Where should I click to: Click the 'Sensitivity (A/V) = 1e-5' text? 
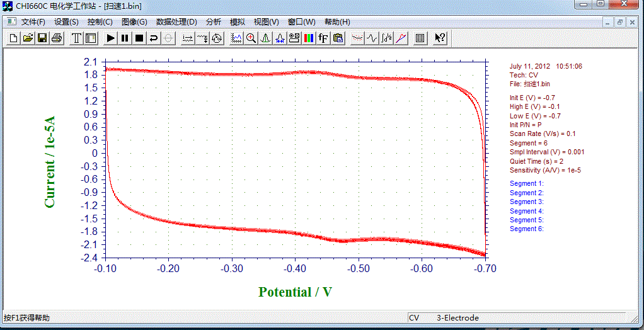(x=546, y=170)
